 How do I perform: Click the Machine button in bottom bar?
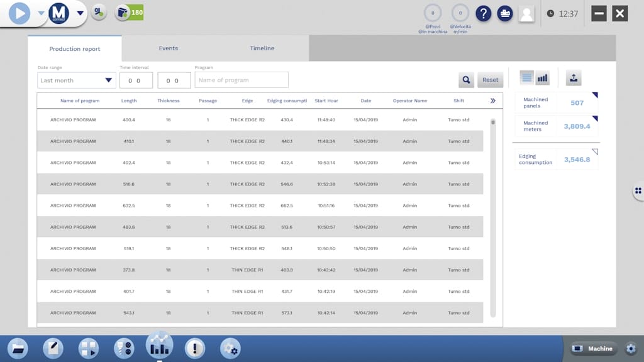(594, 349)
